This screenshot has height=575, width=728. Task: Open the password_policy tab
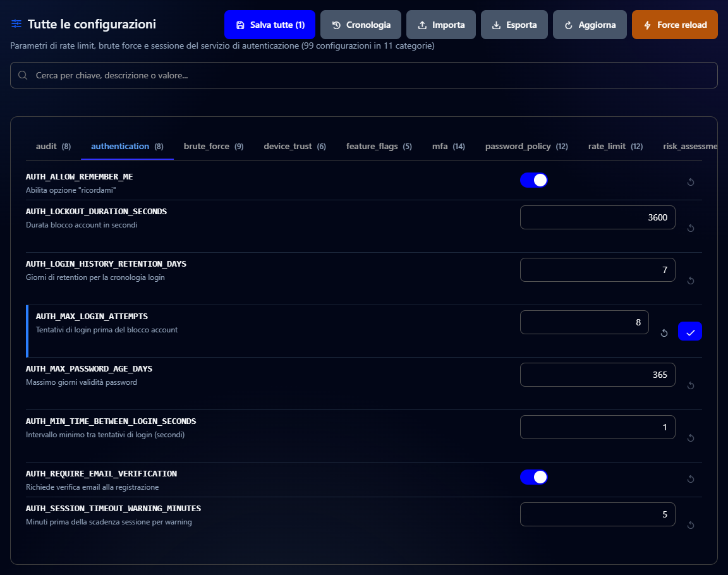(x=526, y=146)
